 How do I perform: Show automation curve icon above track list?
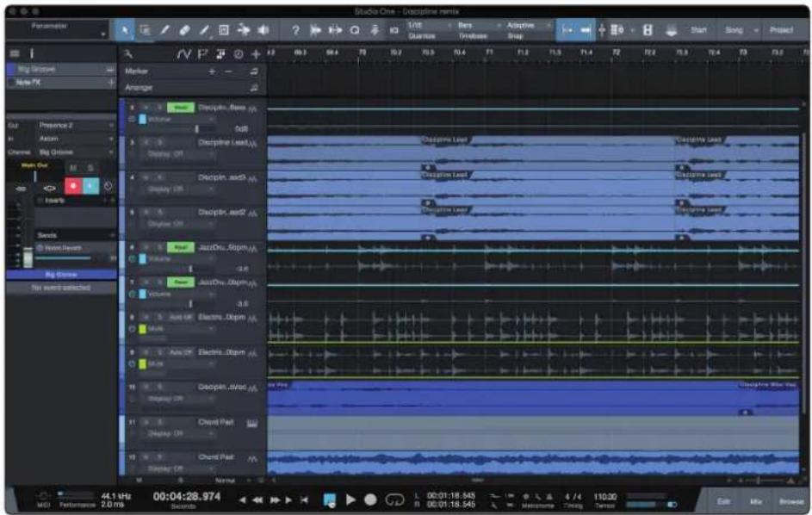click(x=183, y=54)
